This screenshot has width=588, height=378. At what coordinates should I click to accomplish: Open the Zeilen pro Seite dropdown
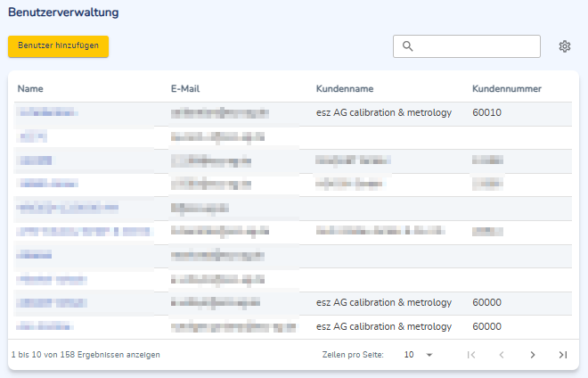[418, 355]
